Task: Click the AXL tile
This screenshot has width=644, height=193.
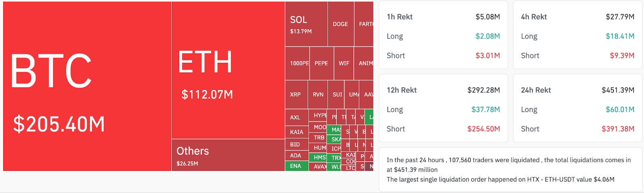Action: click(296, 117)
